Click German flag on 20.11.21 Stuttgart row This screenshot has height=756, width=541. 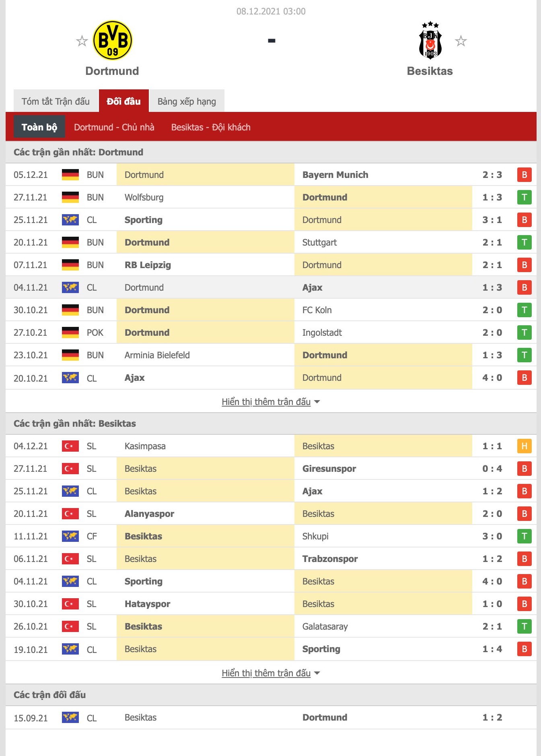coord(70,242)
